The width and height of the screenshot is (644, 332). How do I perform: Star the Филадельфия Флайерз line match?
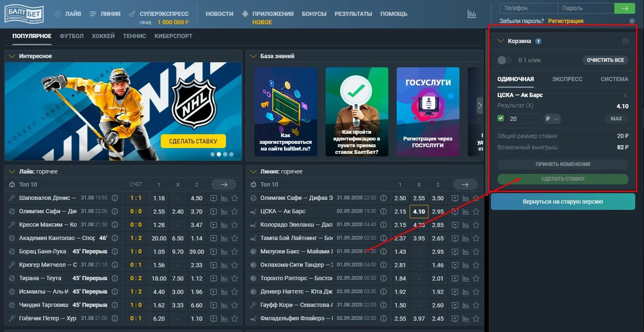pyautogui.click(x=476, y=319)
